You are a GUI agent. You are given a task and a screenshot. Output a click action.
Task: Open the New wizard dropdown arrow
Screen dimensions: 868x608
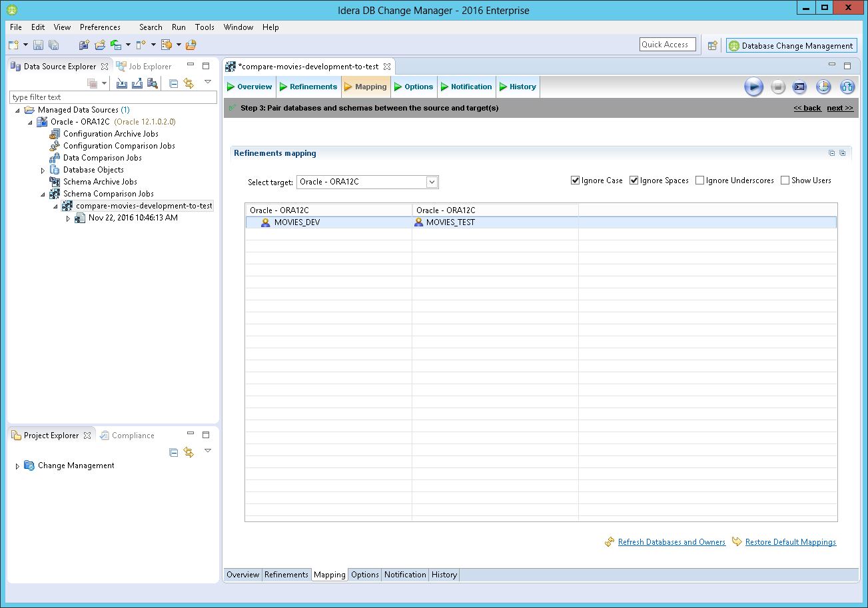tap(25, 45)
